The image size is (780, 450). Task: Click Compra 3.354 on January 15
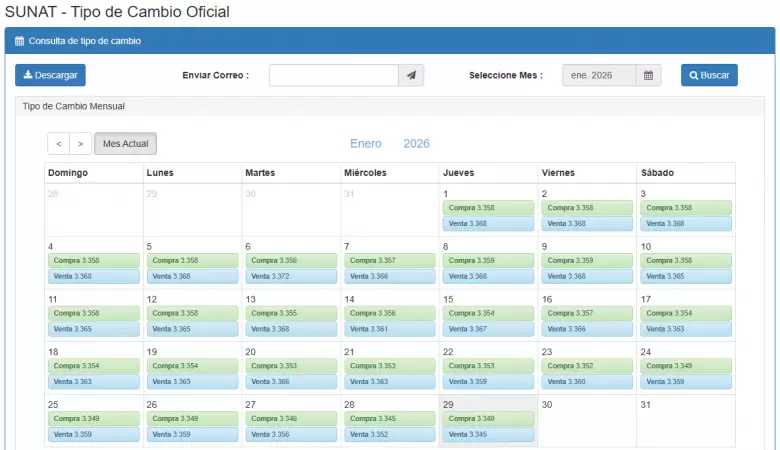click(x=488, y=313)
